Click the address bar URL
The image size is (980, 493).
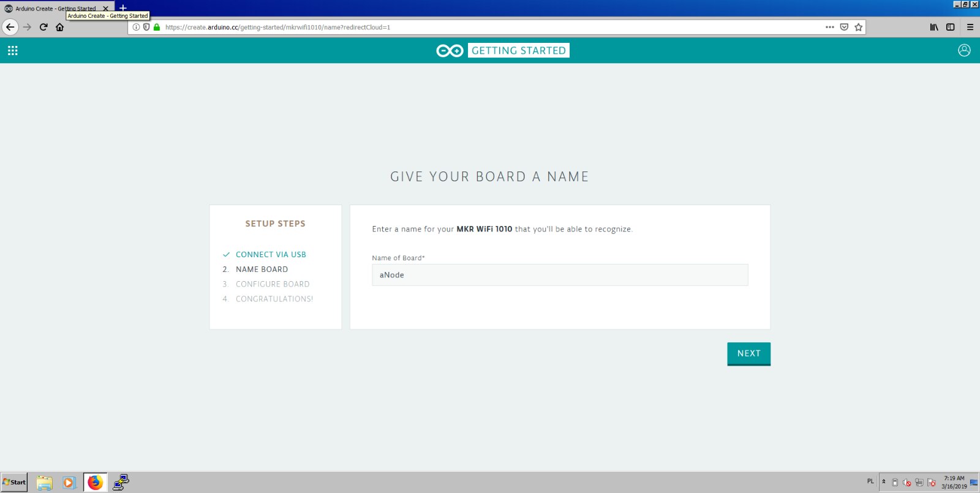coord(277,27)
